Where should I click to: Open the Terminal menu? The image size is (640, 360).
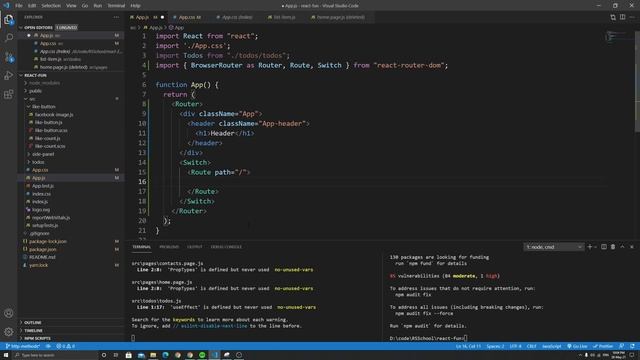116,6
